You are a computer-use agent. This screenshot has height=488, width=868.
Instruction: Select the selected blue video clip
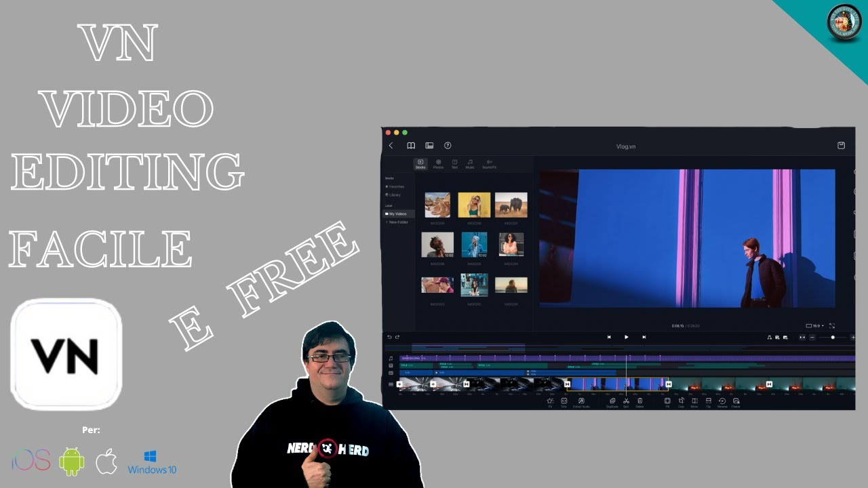click(x=618, y=384)
